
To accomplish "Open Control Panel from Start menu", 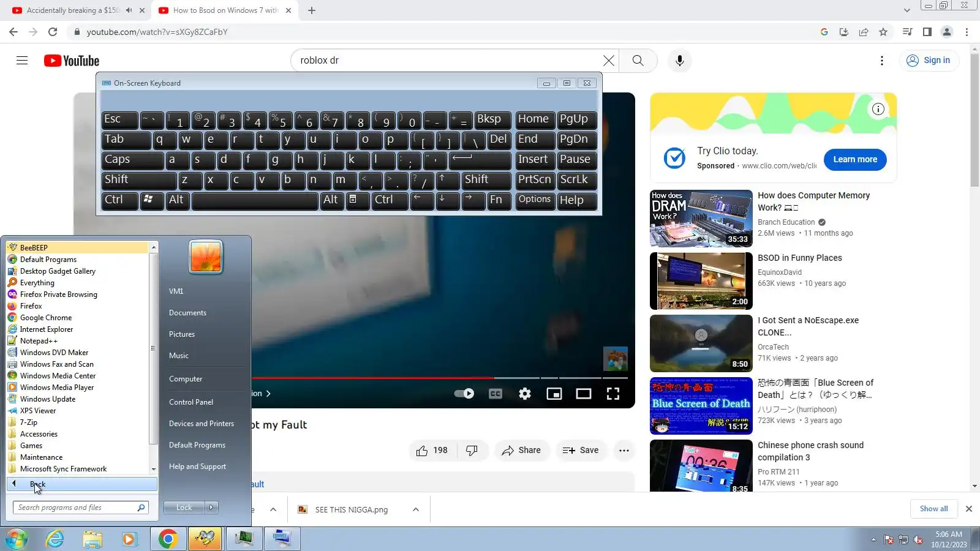I will pyautogui.click(x=191, y=402).
